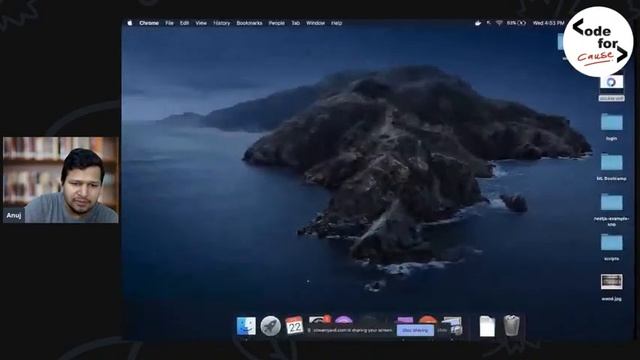
Task: Open the People menu
Action: [x=277, y=23]
